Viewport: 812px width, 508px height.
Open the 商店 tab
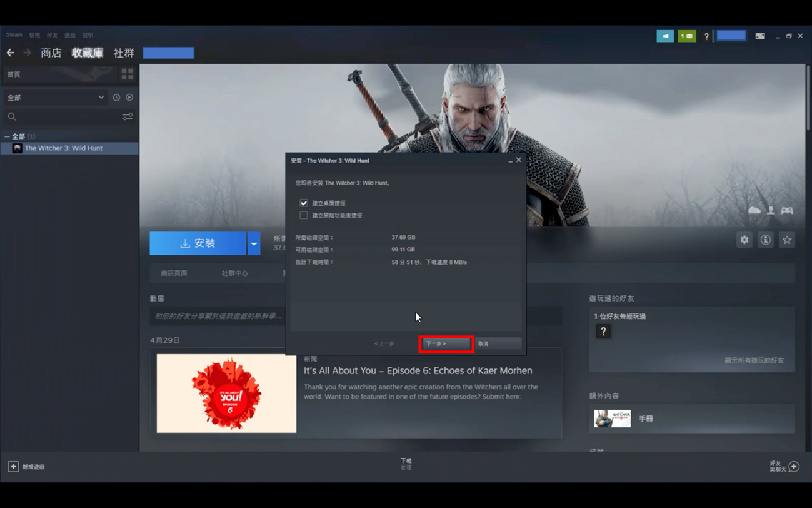pyautogui.click(x=51, y=53)
